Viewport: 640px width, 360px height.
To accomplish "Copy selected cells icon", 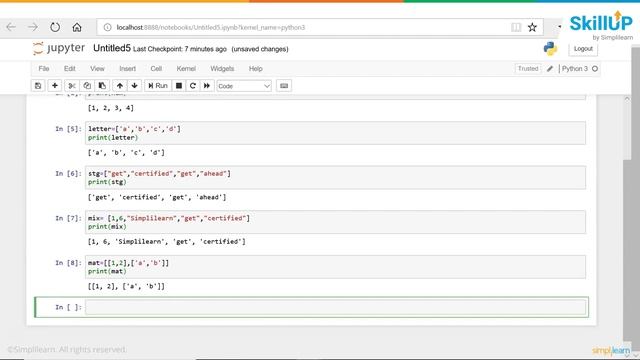I will point(87,86).
